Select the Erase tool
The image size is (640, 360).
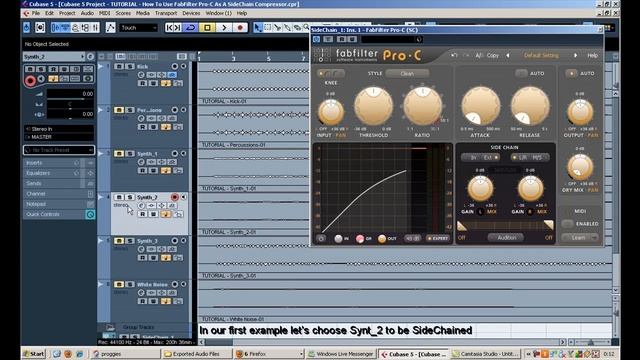pyautogui.click(x=297, y=28)
